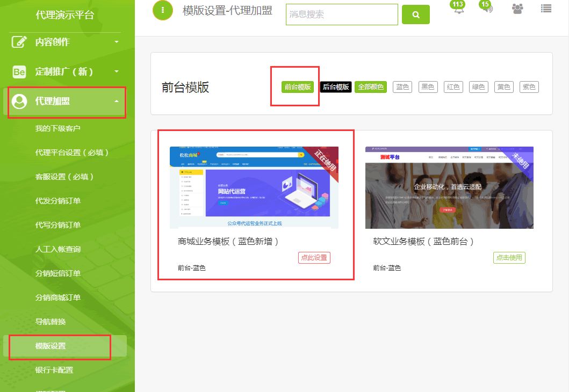569x392 pixels.
Task: Click the list menu icon in header
Action: pos(546,9)
